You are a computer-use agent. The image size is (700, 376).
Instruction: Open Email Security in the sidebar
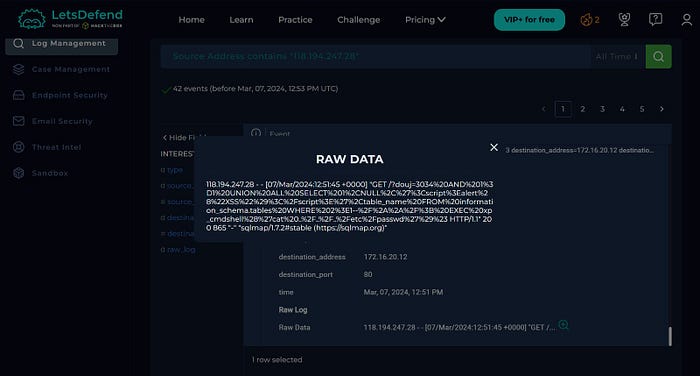click(x=62, y=121)
